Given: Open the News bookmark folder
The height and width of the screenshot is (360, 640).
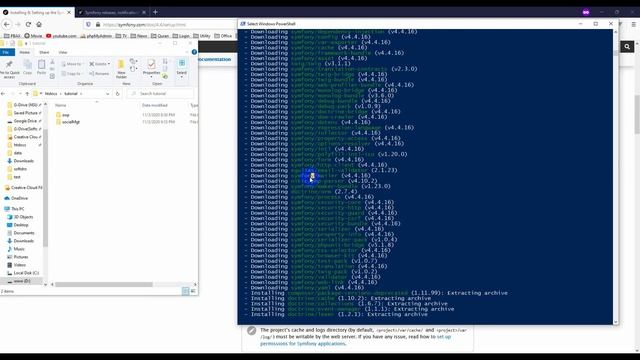Looking at the screenshot, I should point(139,36).
